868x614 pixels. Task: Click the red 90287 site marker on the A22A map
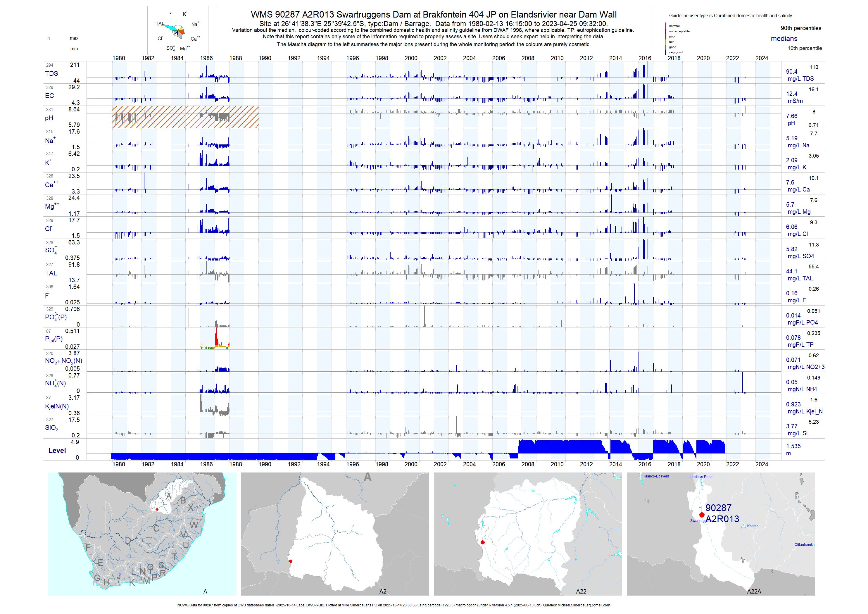tap(702, 515)
